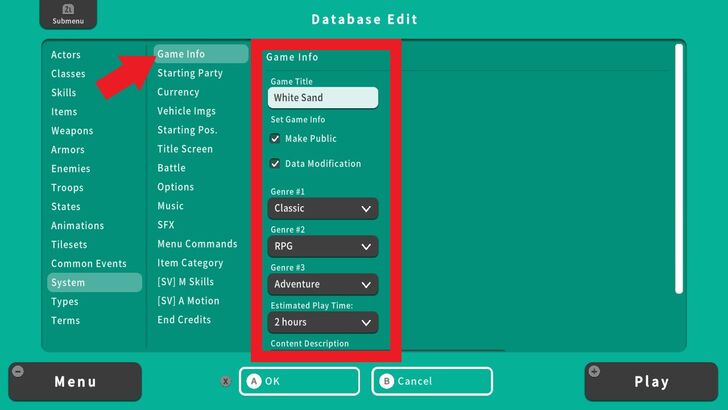
Task: Select Title Screen in the System submenu
Action: tap(185, 149)
